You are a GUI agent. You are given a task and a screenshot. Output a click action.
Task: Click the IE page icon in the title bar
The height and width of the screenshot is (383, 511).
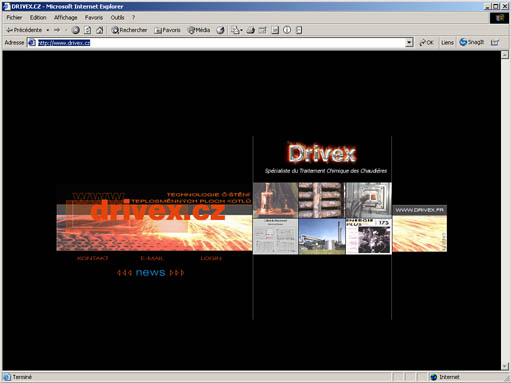[x=6, y=6]
